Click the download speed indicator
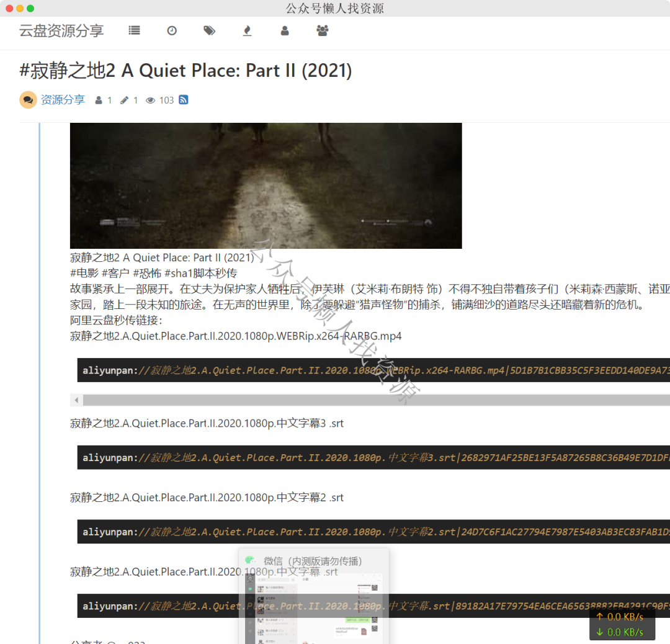 point(621,632)
